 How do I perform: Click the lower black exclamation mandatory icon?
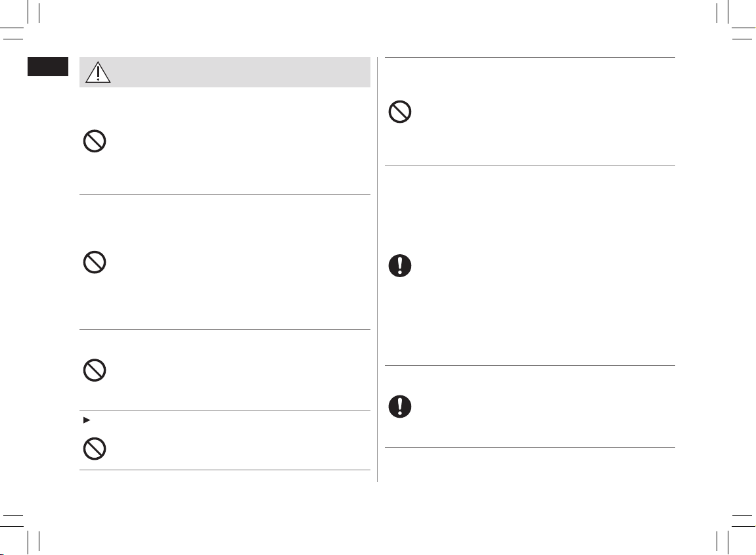(400, 407)
